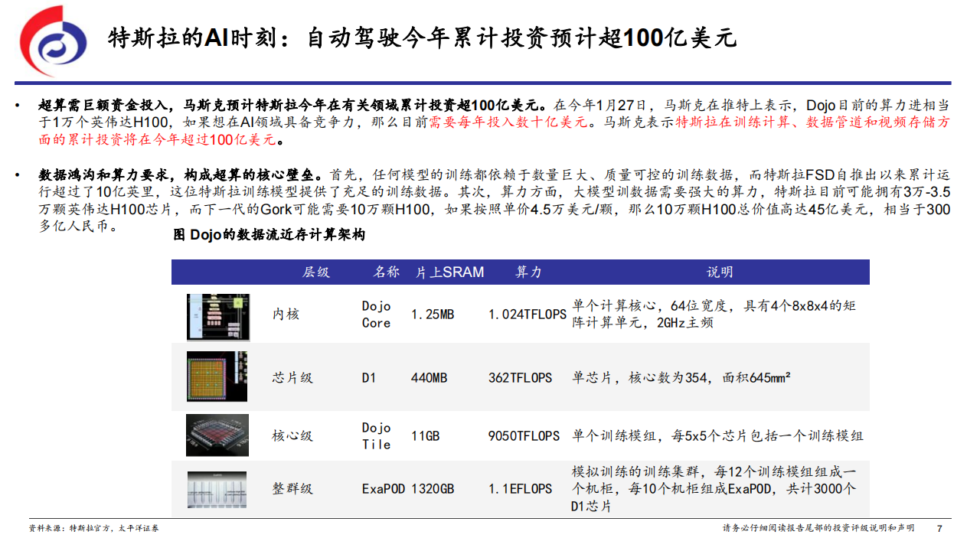The height and width of the screenshot is (551, 980).
Task: Click the 芯片级 level cell
Action: pos(292,378)
